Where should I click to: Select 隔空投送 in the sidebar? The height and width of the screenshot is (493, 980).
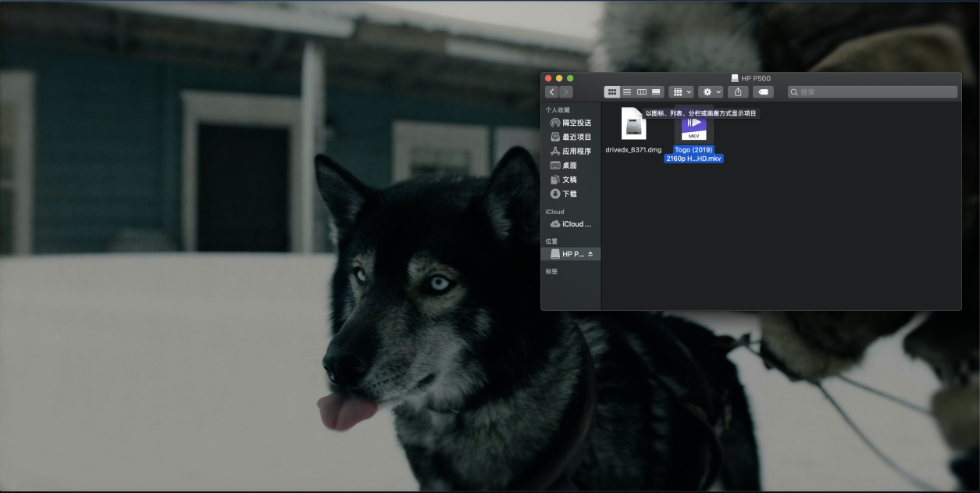click(571, 123)
